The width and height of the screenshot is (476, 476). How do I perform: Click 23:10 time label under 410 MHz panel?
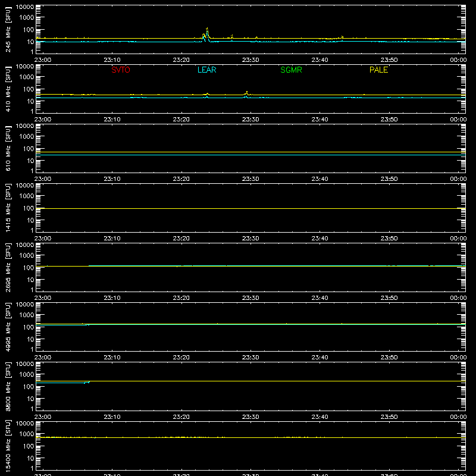(x=112, y=120)
